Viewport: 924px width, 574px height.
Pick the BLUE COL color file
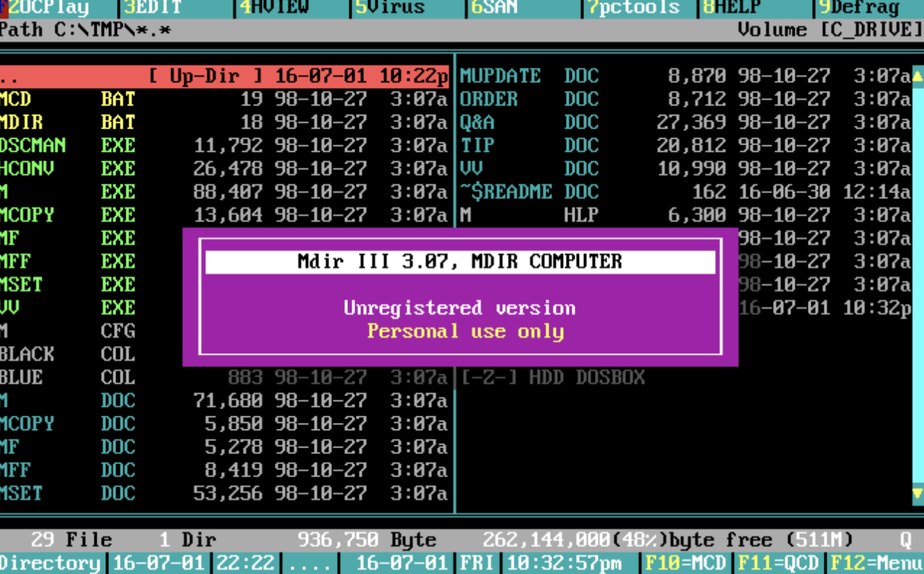click(224, 379)
